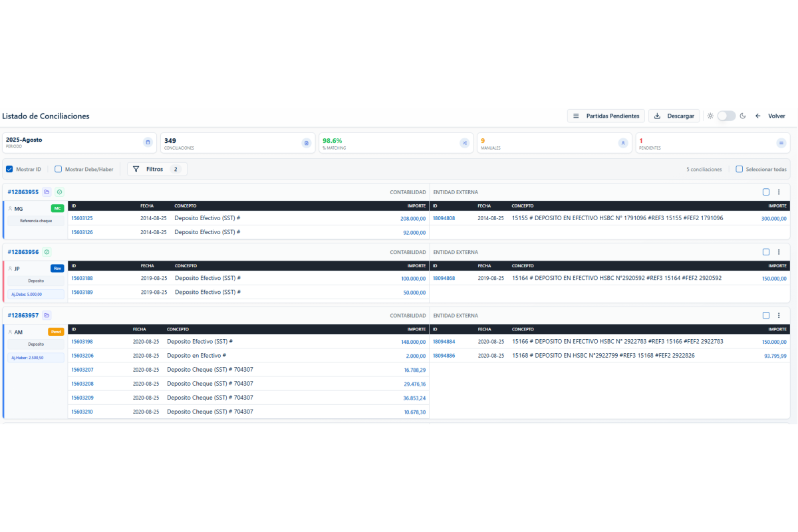Screen dimensions: 798x532
Task: Enable the Mostrar Debe/Haber checkbox
Action: click(x=59, y=170)
